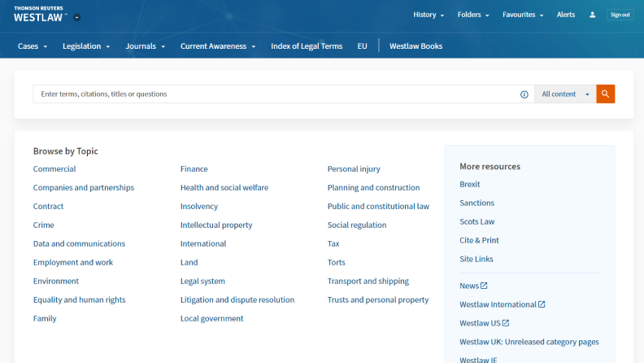Open the user profile icon
The height and width of the screenshot is (363, 644).
click(593, 15)
